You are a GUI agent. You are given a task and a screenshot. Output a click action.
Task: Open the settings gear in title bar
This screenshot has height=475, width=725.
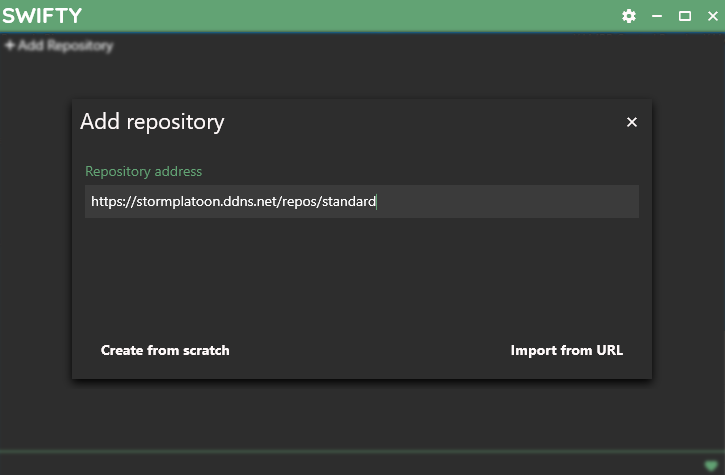coord(629,16)
